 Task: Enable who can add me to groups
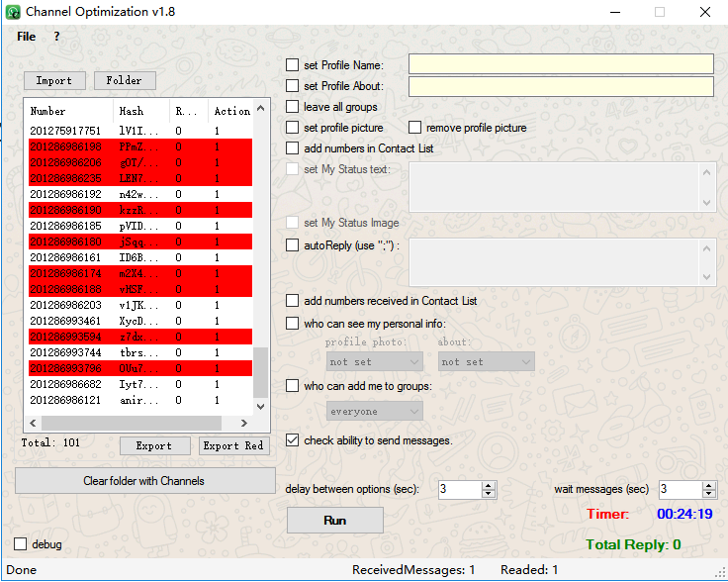click(x=292, y=385)
